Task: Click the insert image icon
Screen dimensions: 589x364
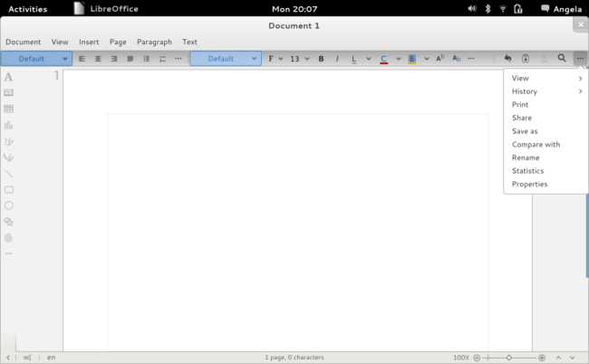Action: pyautogui.click(x=8, y=92)
